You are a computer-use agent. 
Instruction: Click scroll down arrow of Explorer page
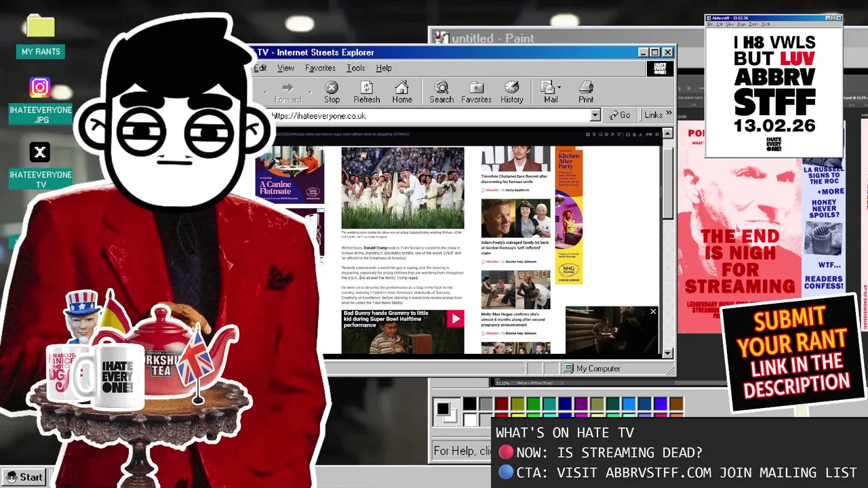pos(667,353)
